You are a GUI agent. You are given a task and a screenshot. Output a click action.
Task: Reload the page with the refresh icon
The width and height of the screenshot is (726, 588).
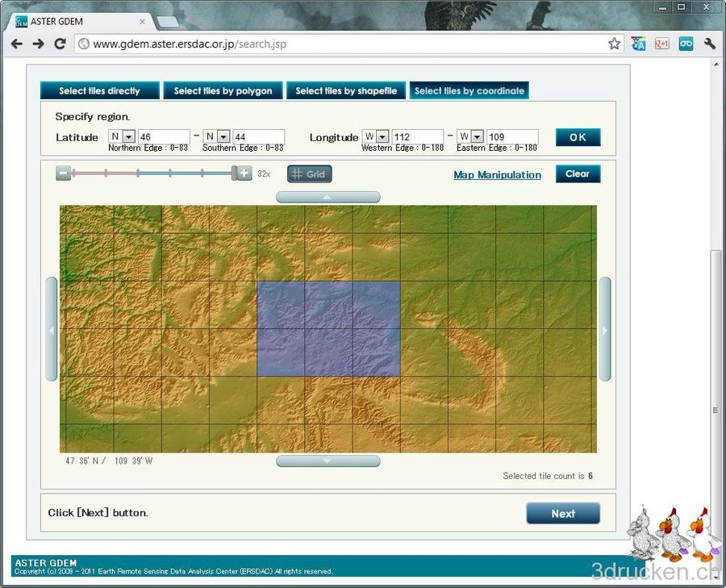[x=60, y=44]
